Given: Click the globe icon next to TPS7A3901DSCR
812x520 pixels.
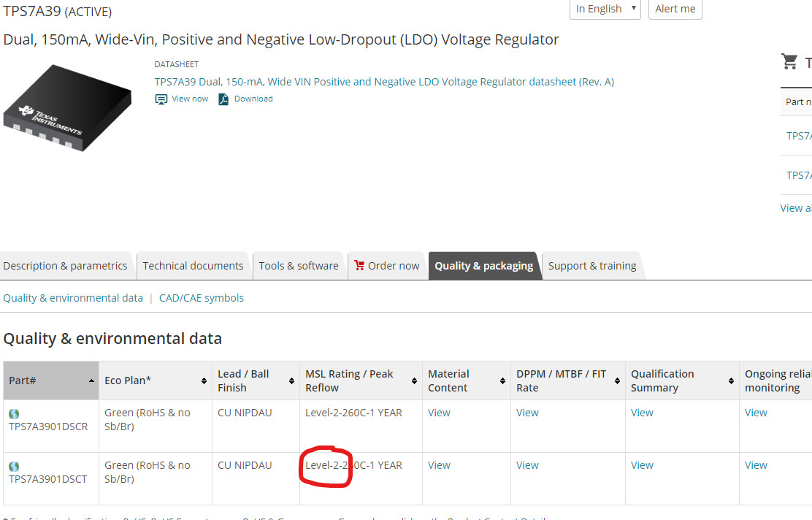Looking at the screenshot, I should pos(14,414).
